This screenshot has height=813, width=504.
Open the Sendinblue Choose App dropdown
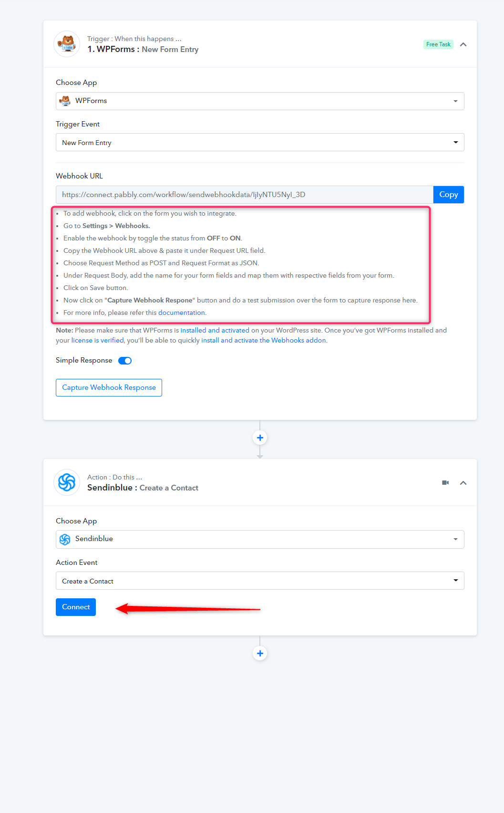[x=260, y=539]
